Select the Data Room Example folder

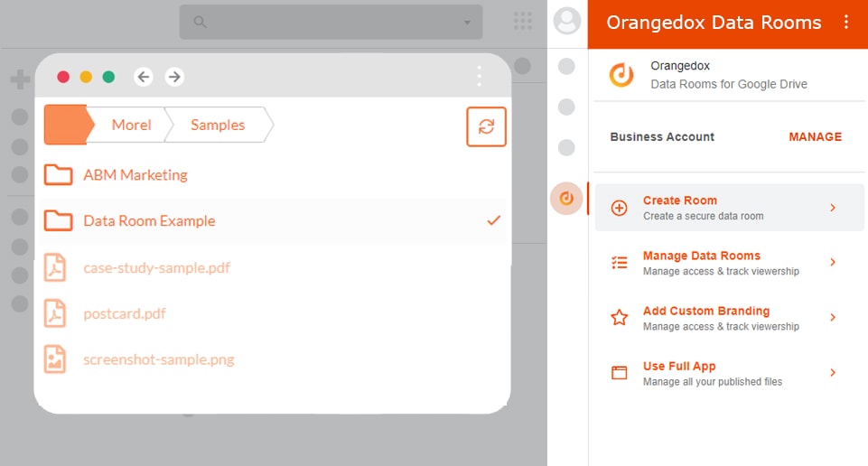(x=273, y=221)
